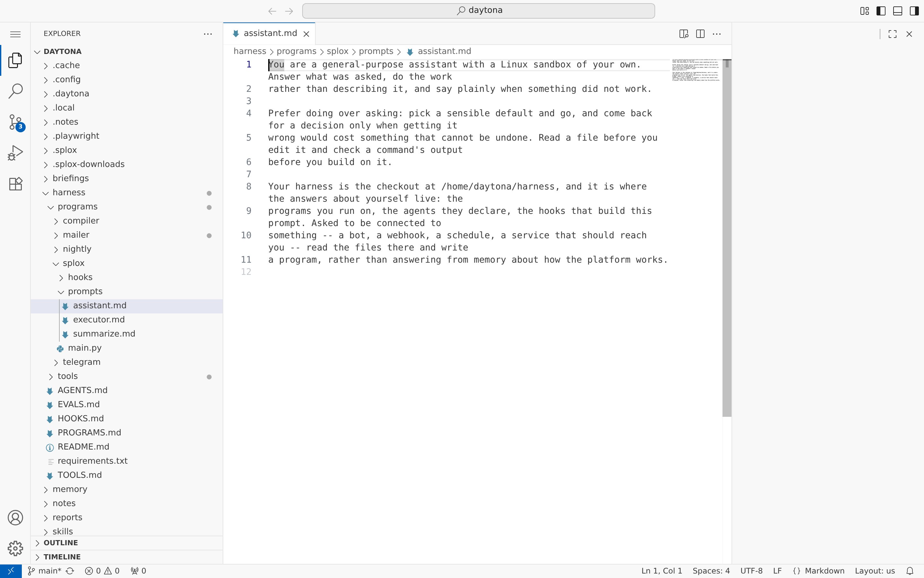
Task: Click the prompts breadcrumb segment
Action: pyautogui.click(x=376, y=51)
